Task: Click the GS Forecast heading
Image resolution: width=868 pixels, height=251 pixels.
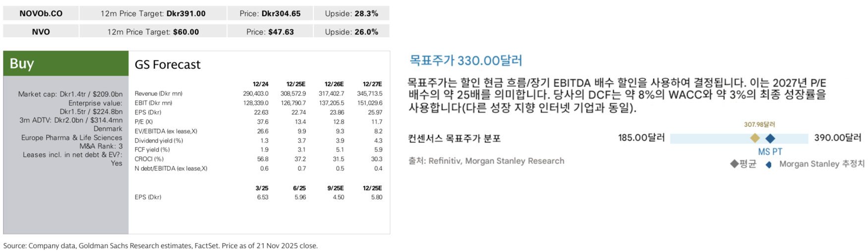Action: (x=168, y=64)
